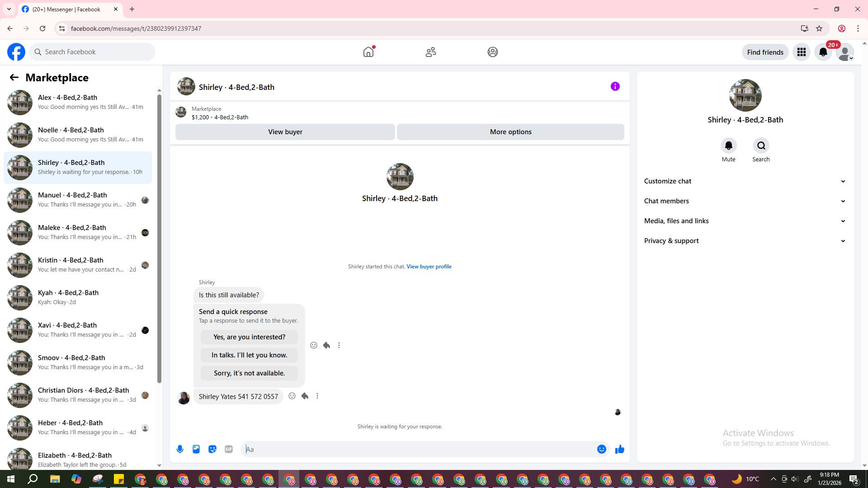Search within the conversation using the magnifier icon
The height and width of the screenshot is (488, 868).
coord(761,146)
